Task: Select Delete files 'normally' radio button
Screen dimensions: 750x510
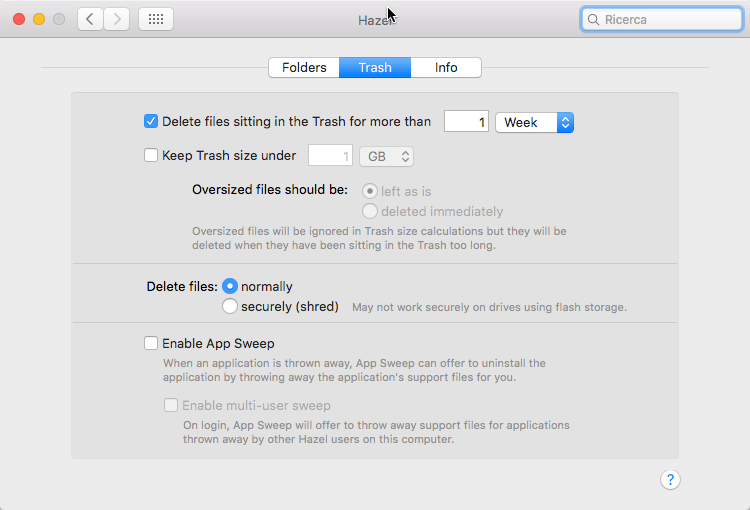Action: tap(230, 286)
